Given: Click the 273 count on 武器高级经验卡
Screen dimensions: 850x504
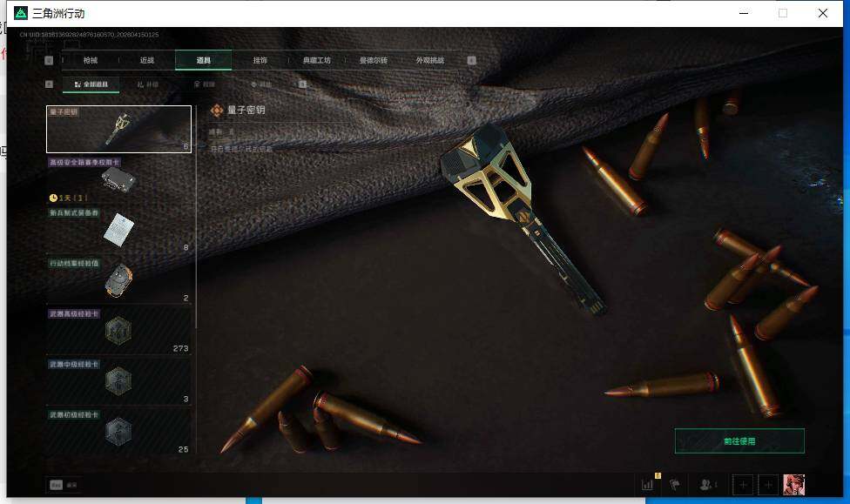Looking at the screenshot, I should 180,348.
